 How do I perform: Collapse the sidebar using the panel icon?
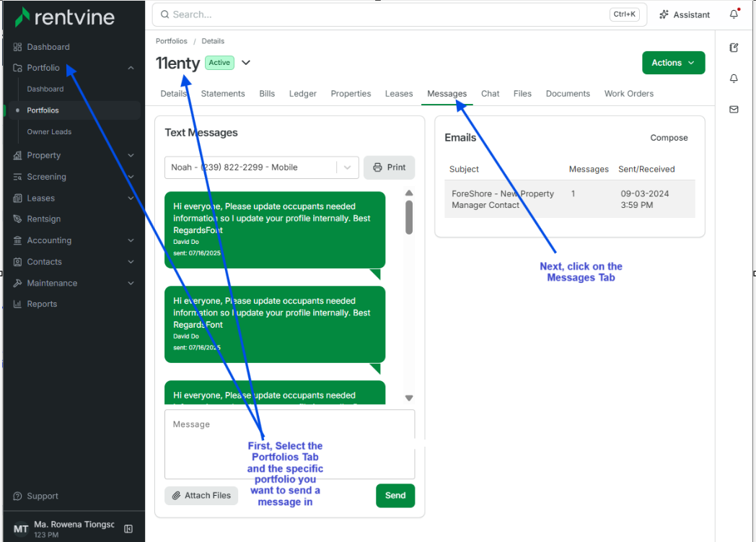128,529
